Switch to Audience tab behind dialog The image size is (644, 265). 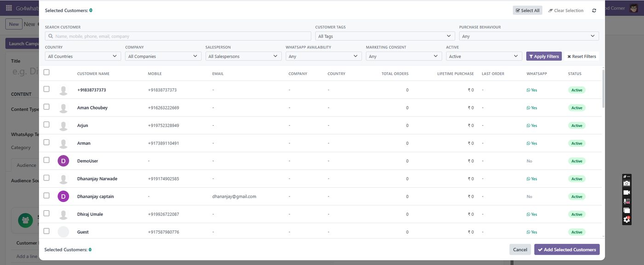(x=25, y=165)
